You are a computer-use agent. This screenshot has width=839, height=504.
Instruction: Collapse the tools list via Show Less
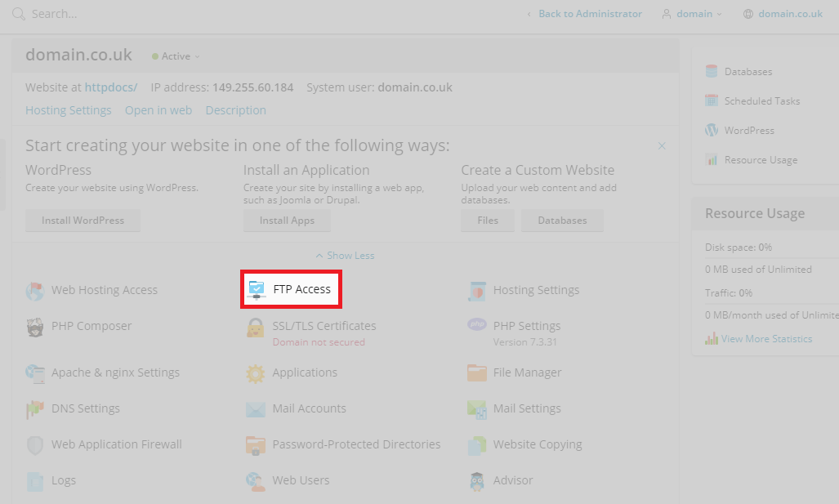(x=344, y=255)
